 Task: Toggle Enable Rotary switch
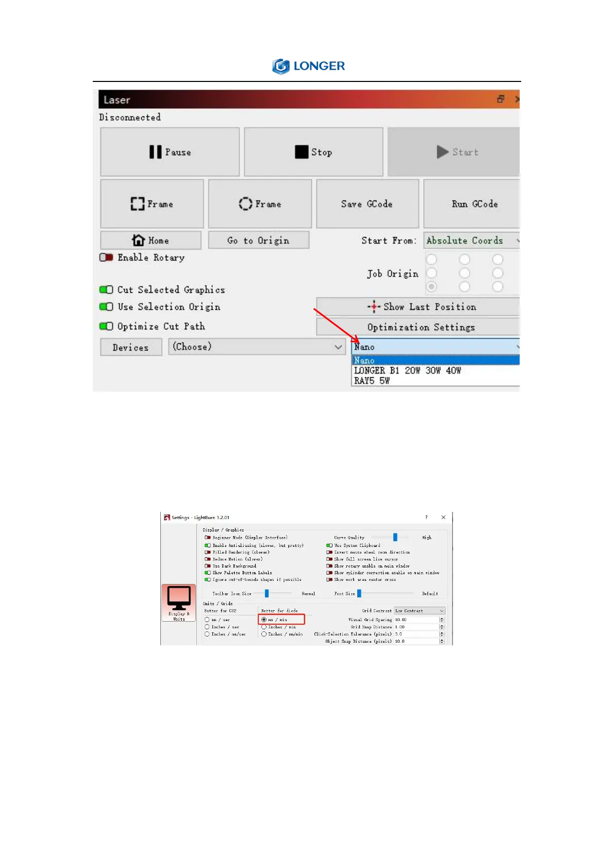point(106,257)
